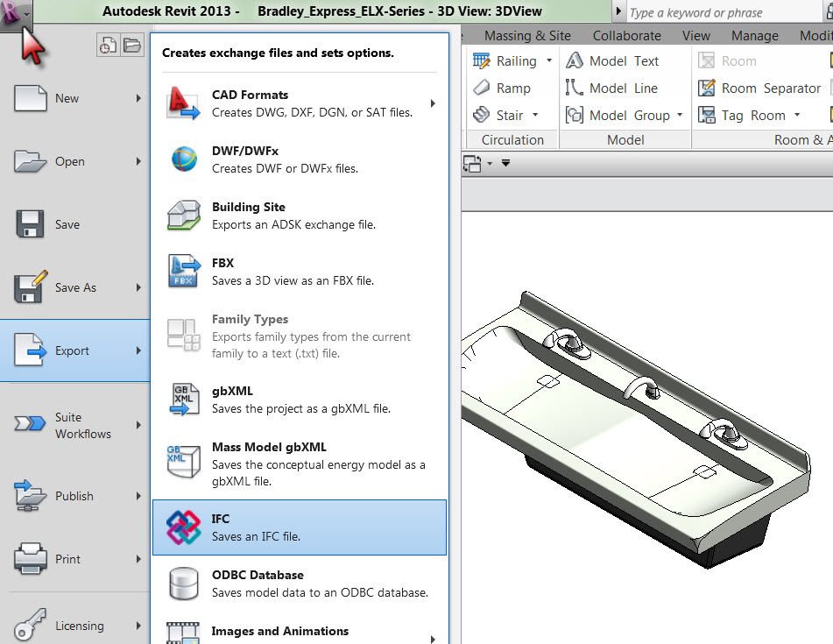
Task: Open Customize Quick Access Toolbar dropdown
Action: pos(505,163)
